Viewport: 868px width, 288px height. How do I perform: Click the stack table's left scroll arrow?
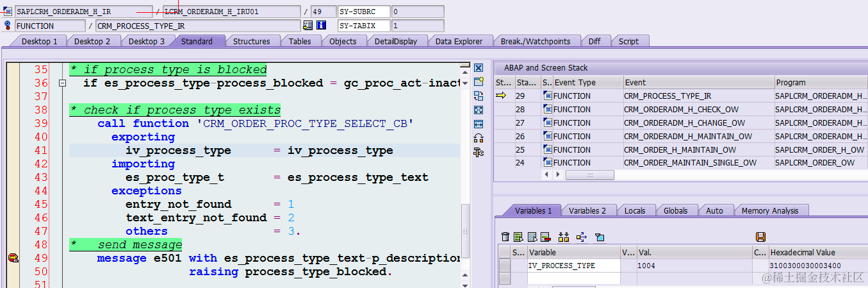(x=546, y=174)
